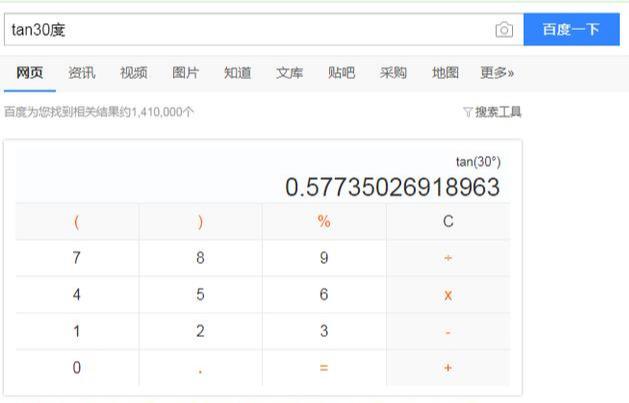Click the 百度一下 search button

click(571, 29)
